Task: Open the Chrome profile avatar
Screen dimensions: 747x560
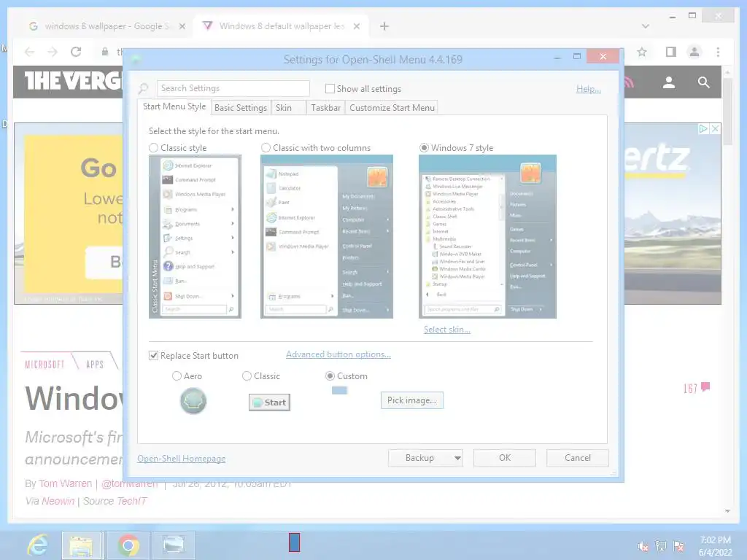Action: pyautogui.click(x=694, y=52)
